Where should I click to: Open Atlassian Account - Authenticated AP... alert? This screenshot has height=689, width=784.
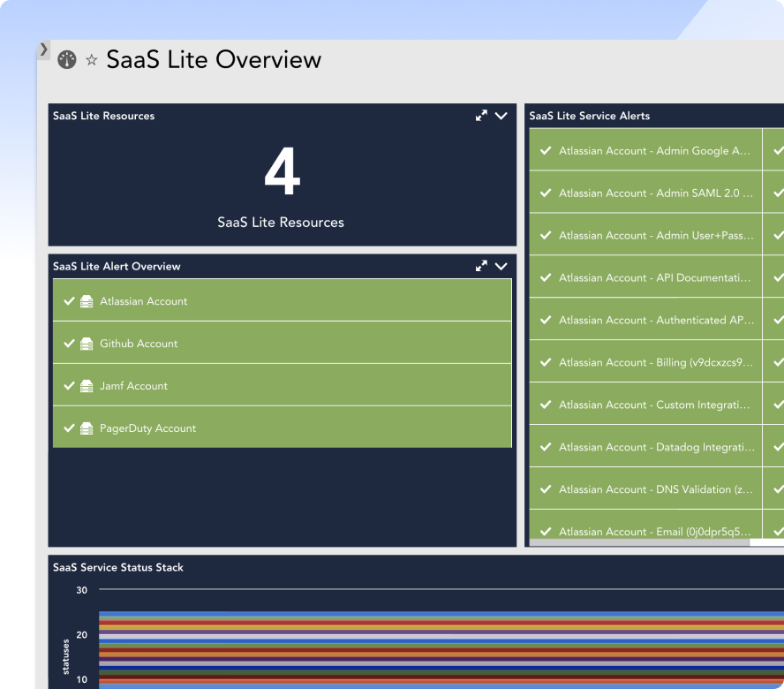[x=645, y=319]
